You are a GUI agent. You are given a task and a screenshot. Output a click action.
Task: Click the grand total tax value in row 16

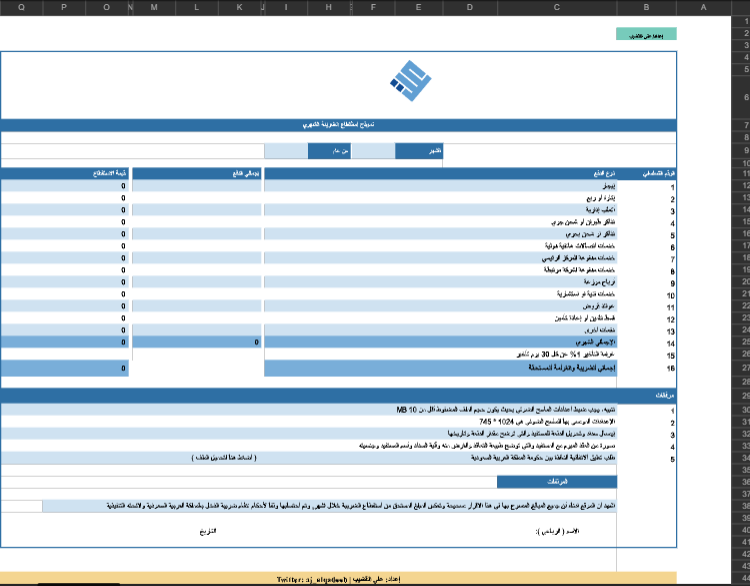point(66,368)
